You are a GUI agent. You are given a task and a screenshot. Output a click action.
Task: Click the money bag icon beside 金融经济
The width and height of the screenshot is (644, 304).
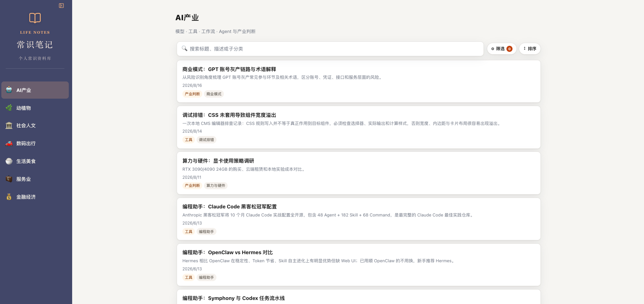[9, 197]
